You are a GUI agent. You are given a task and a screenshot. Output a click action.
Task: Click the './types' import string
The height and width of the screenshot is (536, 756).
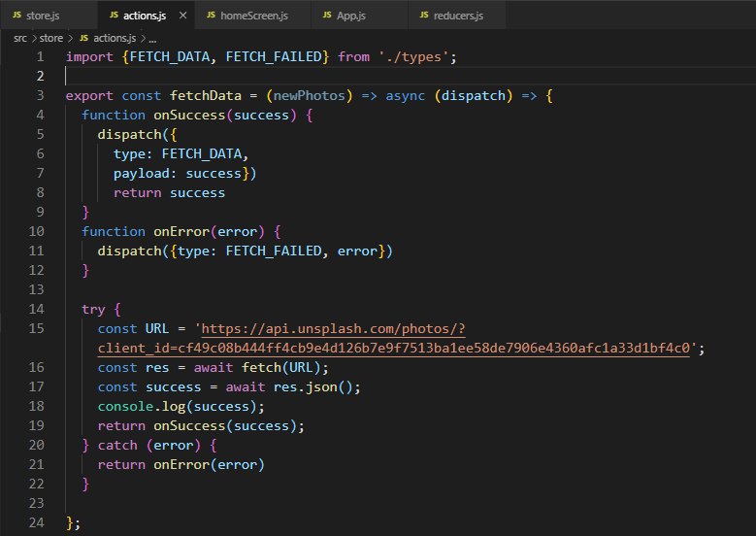point(413,57)
